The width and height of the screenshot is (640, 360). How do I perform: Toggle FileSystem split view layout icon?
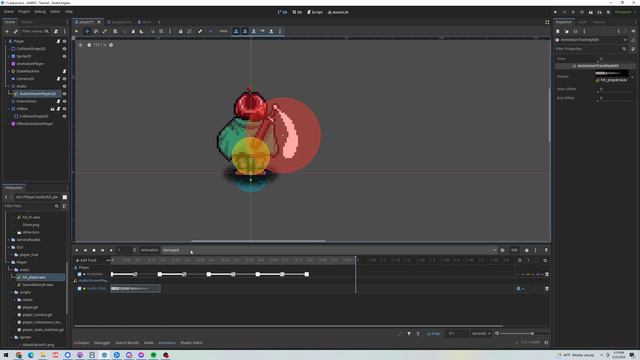click(x=64, y=197)
